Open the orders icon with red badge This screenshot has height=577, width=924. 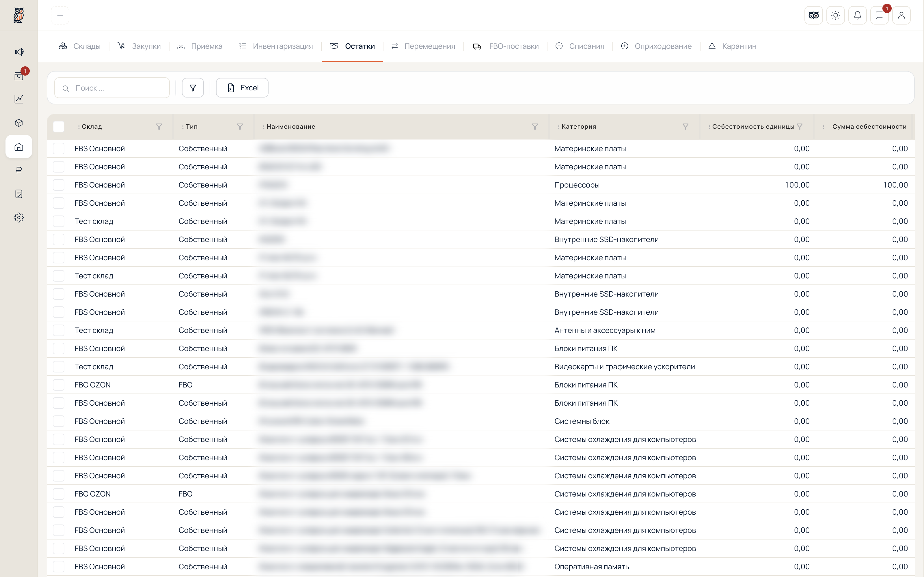(19, 76)
